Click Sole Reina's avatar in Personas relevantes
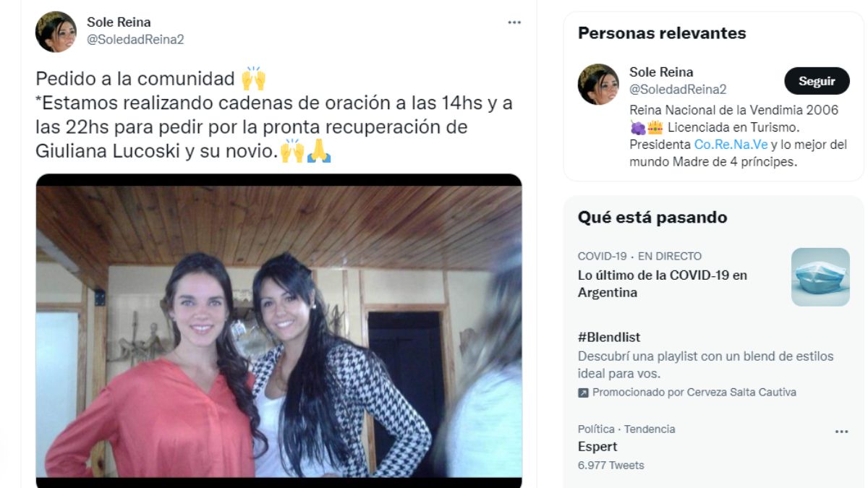868x488 pixels. 598,84
